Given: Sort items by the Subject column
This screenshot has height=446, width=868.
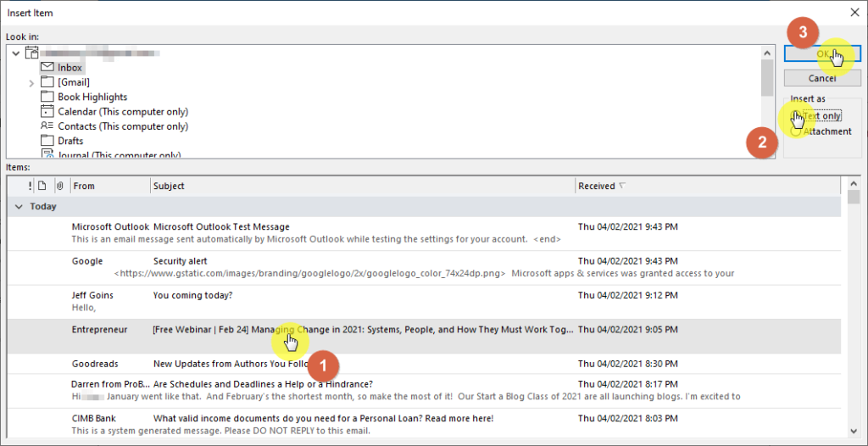Looking at the screenshot, I should (x=363, y=187).
